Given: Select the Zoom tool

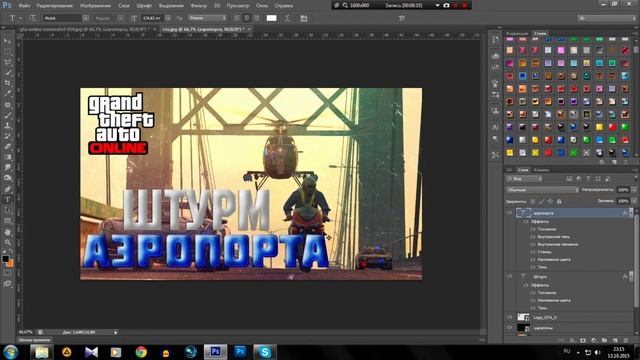Looking at the screenshot, I should [7, 242].
